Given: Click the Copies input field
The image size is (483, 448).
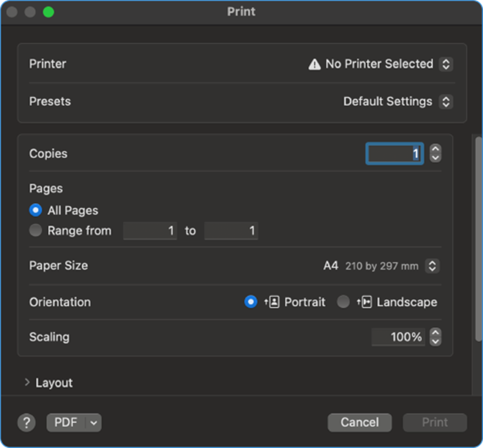Looking at the screenshot, I should [x=395, y=154].
